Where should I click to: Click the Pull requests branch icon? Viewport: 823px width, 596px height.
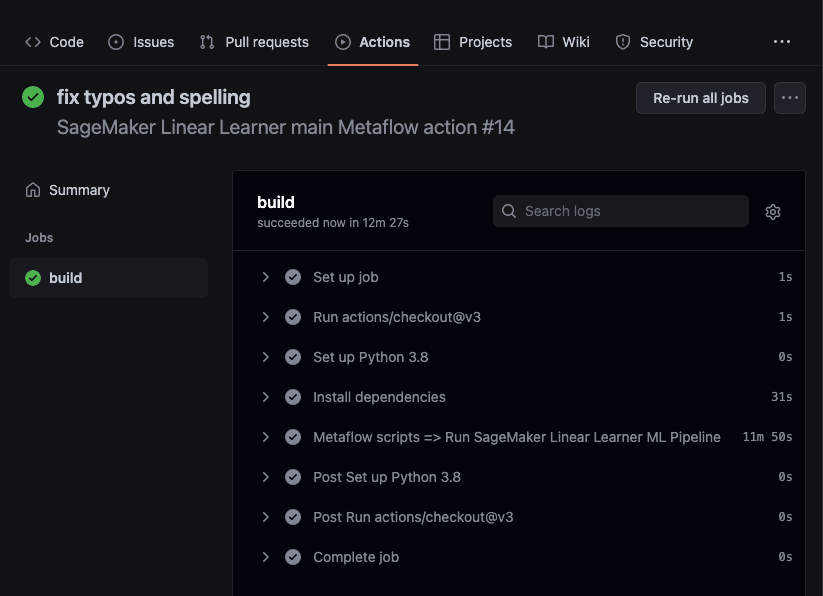[207, 42]
